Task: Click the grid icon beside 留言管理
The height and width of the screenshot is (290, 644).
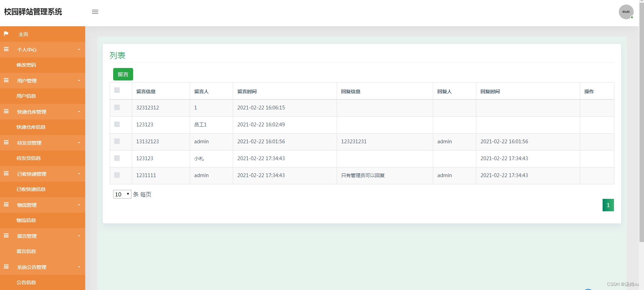Action: [x=6, y=236]
